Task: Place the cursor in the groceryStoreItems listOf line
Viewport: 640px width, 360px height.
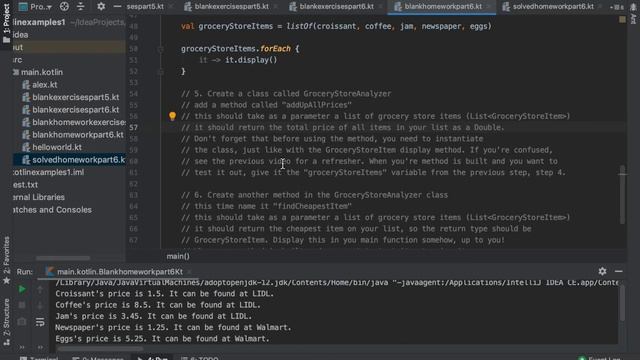Action: pos(336,27)
